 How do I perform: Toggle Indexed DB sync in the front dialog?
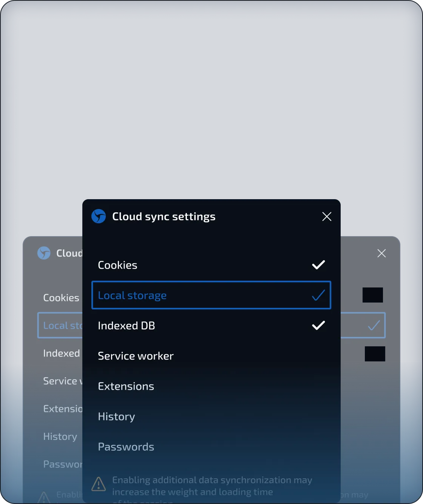(211, 326)
